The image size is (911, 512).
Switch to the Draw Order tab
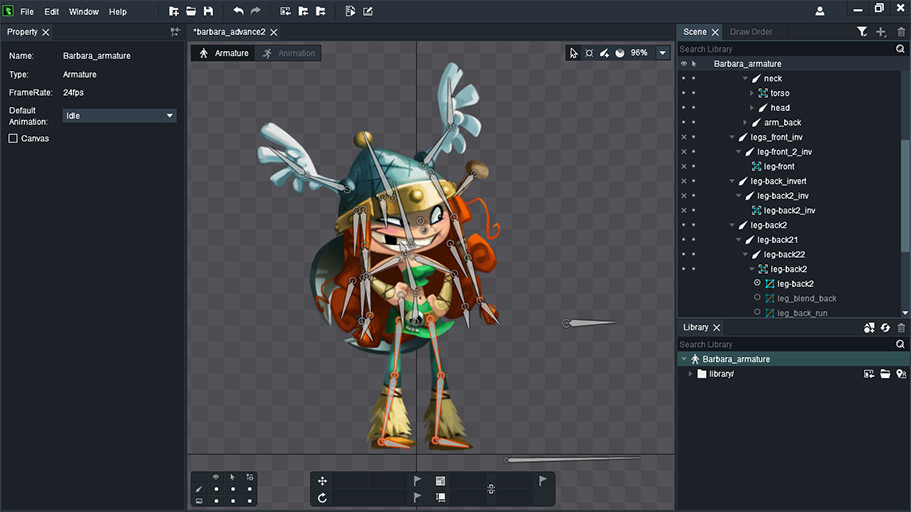click(x=751, y=32)
